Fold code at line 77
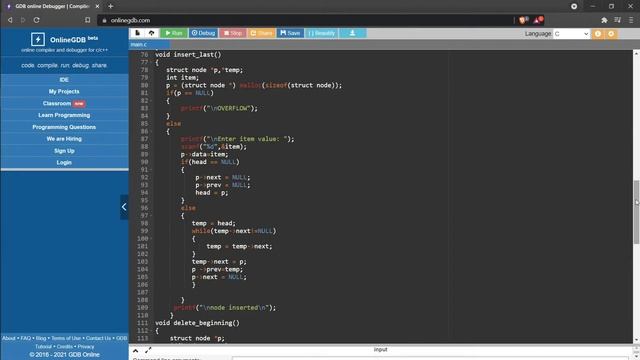Image resolution: width=640 pixels, height=360 pixels. pos(151,62)
